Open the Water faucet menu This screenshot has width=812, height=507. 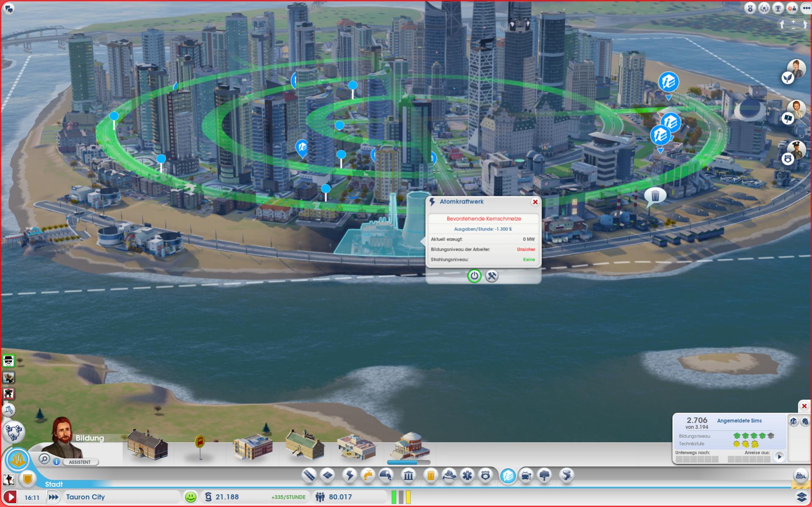point(368,476)
